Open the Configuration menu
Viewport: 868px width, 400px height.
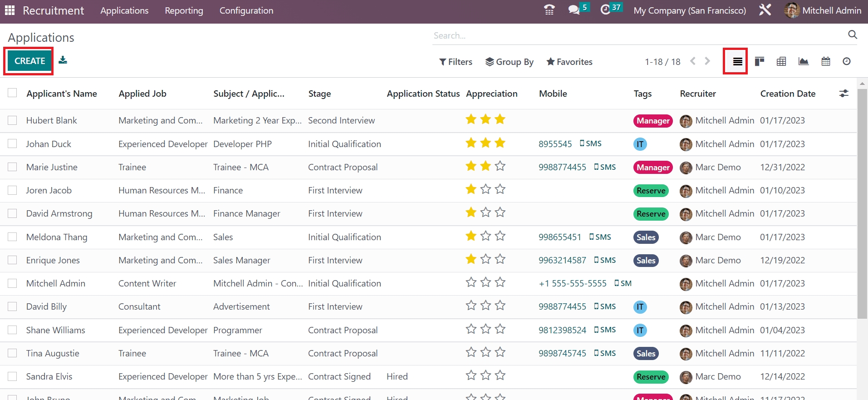(246, 10)
